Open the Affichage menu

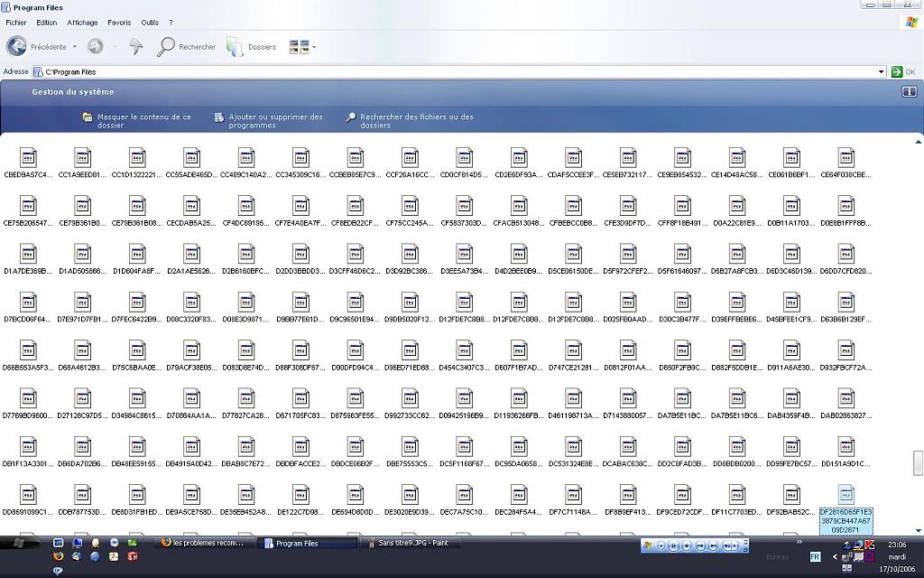click(x=82, y=23)
